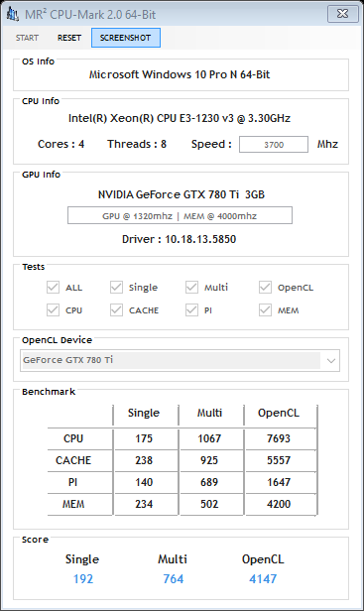Click the START menu item
The width and height of the screenshot is (364, 611).
[27, 38]
